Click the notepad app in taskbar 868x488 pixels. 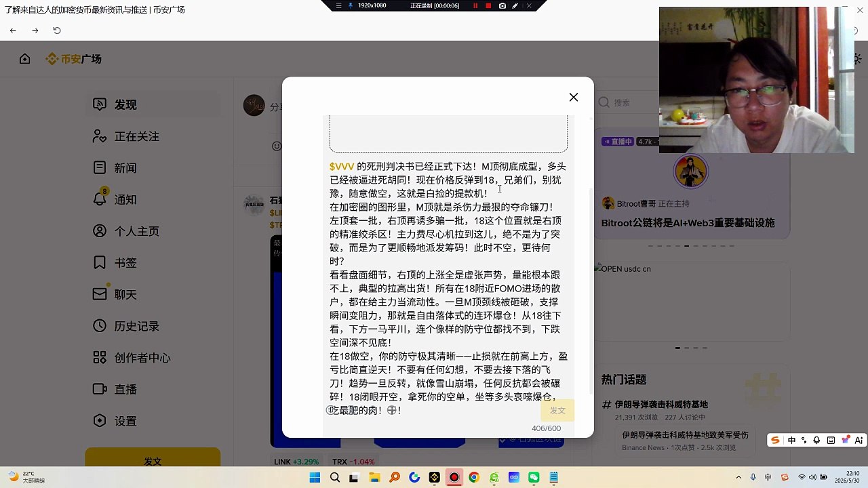tap(553, 478)
